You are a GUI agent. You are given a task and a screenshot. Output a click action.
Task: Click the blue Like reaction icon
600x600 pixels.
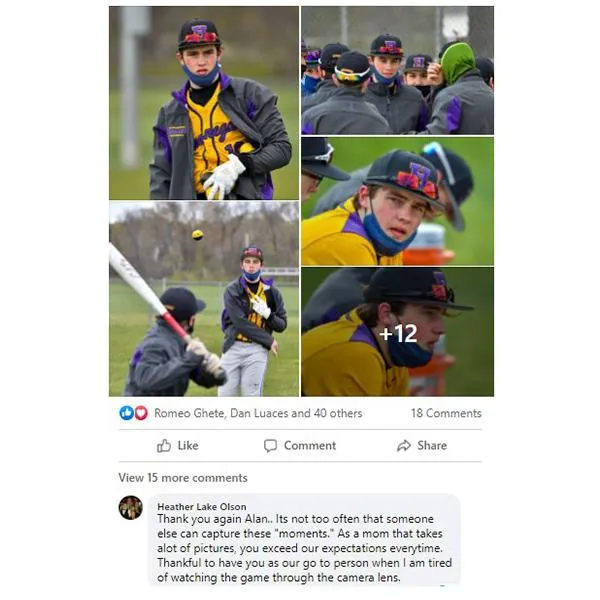pos(126,413)
